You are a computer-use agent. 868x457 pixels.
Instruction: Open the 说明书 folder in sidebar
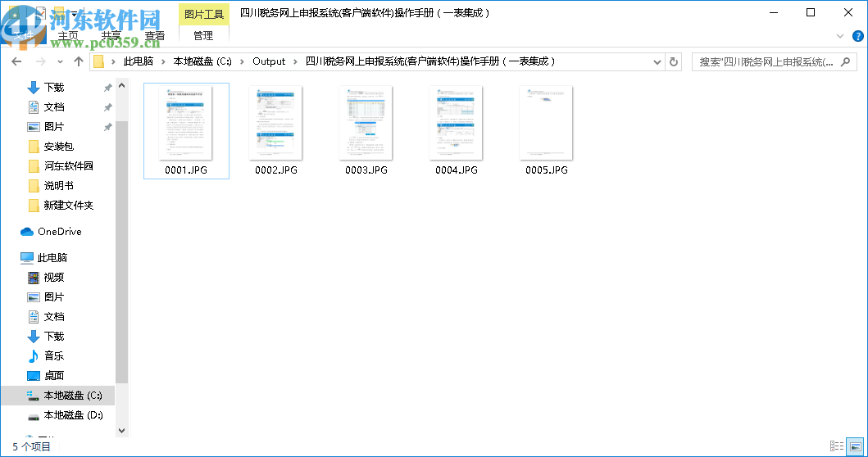point(59,185)
